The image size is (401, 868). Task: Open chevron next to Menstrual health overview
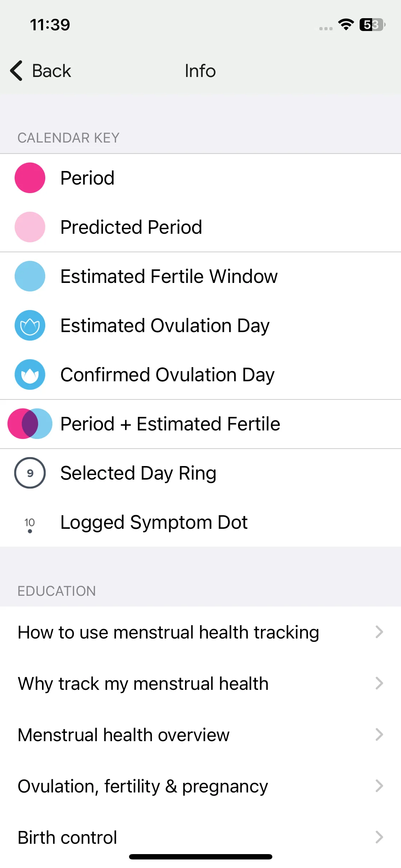point(379,735)
